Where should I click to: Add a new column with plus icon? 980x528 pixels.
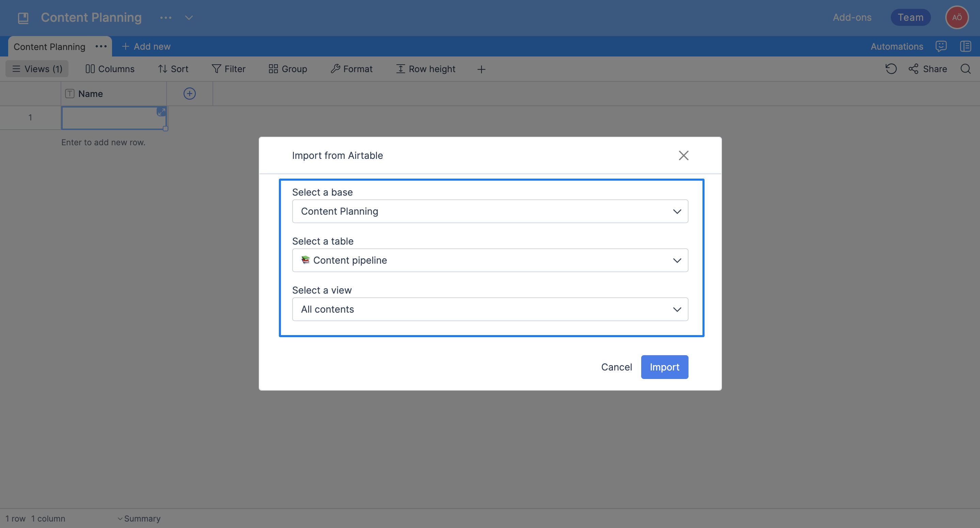coord(189,93)
